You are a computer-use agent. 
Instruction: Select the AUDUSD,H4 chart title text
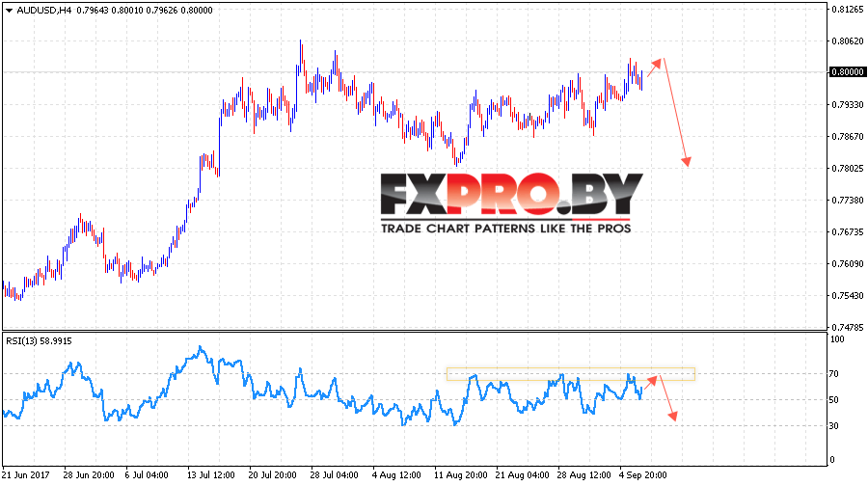pyautogui.click(x=43, y=10)
